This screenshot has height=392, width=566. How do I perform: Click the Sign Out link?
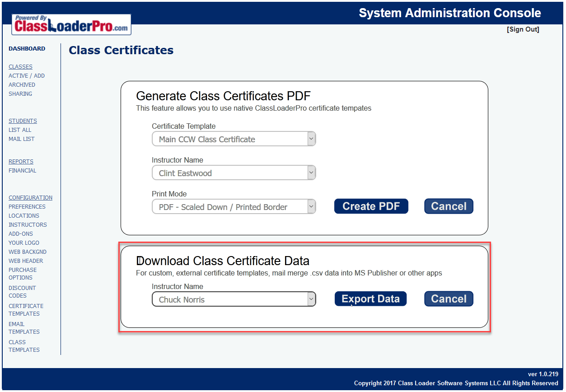tap(523, 29)
